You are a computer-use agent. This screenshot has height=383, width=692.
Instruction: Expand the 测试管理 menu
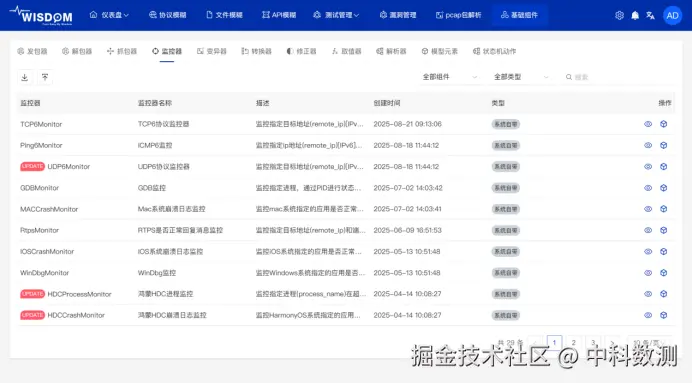click(x=336, y=15)
